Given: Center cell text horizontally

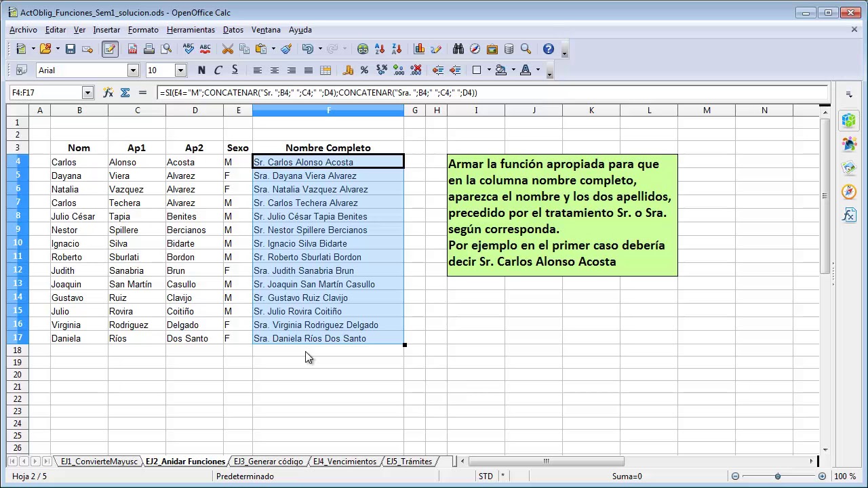Looking at the screenshot, I should (x=274, y=70).
